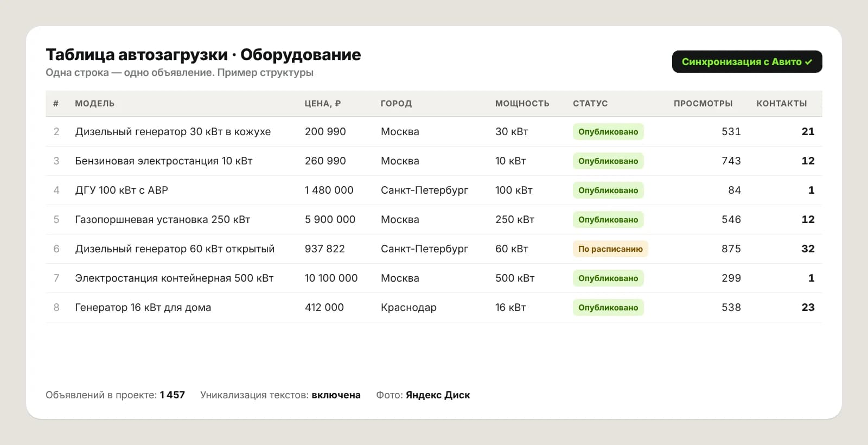
Task: Select row Дизельный генератор 60 кВт открытый
Action: 434,249
